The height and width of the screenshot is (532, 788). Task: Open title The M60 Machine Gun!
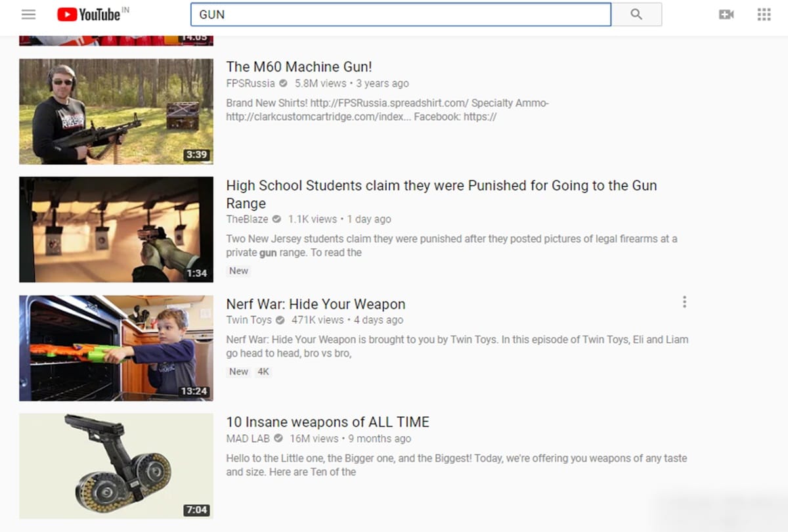(299, 66)
